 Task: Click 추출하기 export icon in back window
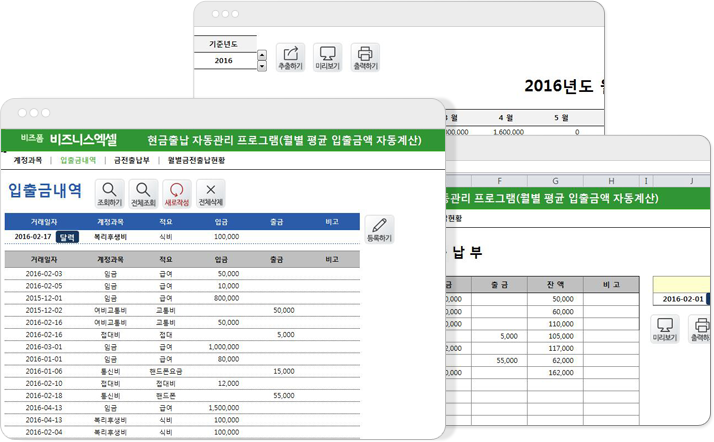click(291, 58)
